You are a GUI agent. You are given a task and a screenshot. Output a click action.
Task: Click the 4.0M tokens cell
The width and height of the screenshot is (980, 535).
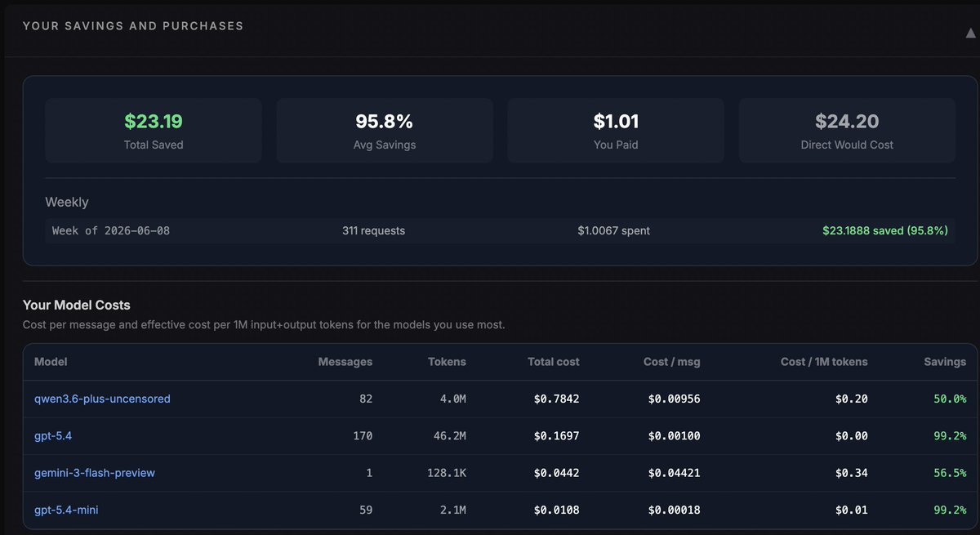pos(452,399)
